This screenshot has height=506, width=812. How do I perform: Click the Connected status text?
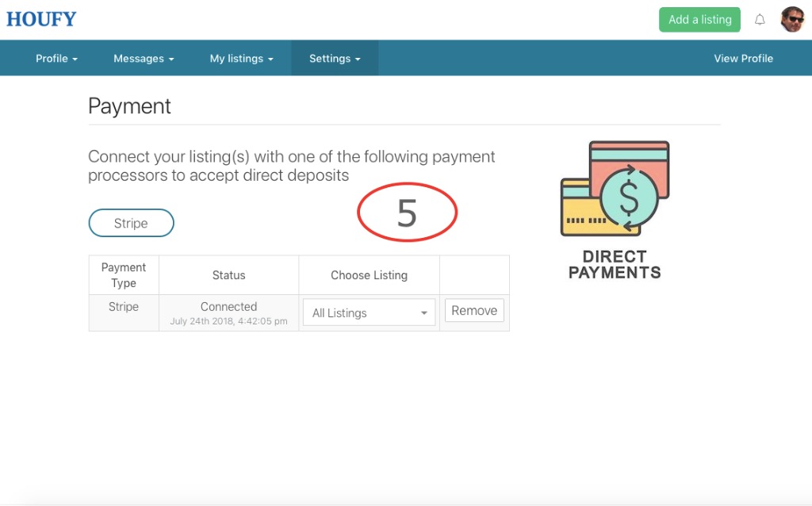(228, 306)
